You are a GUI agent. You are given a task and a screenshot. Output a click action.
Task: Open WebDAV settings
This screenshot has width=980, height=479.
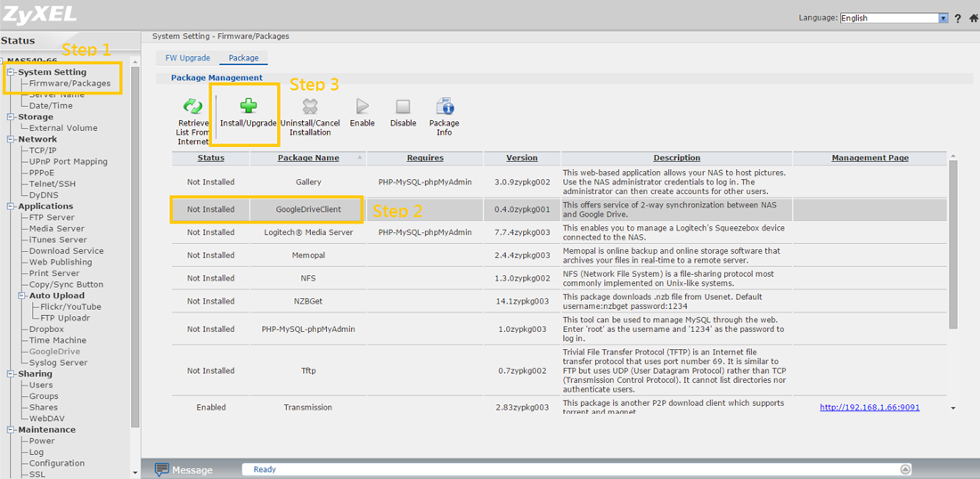coord(47,418)
